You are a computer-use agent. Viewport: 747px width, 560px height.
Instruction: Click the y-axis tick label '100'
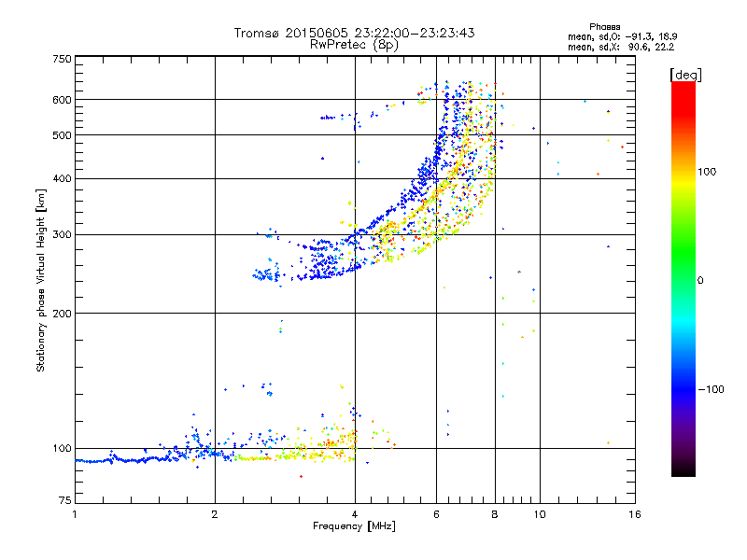(62, 449)
